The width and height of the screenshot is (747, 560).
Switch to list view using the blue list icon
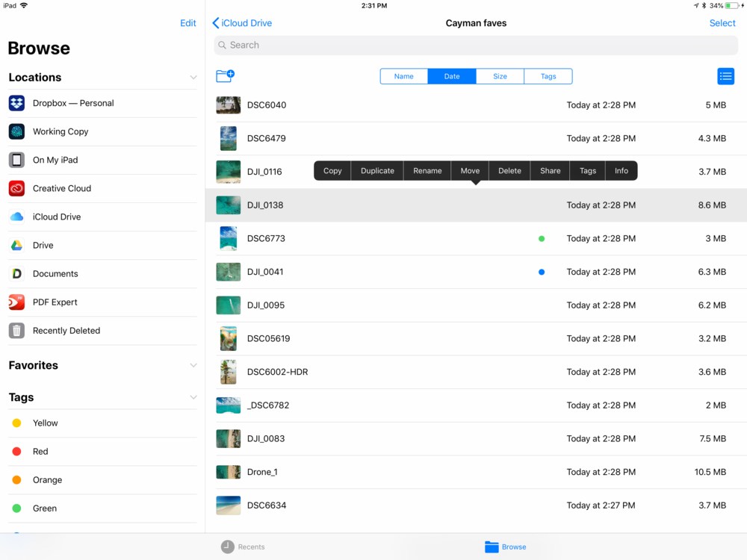725,76
